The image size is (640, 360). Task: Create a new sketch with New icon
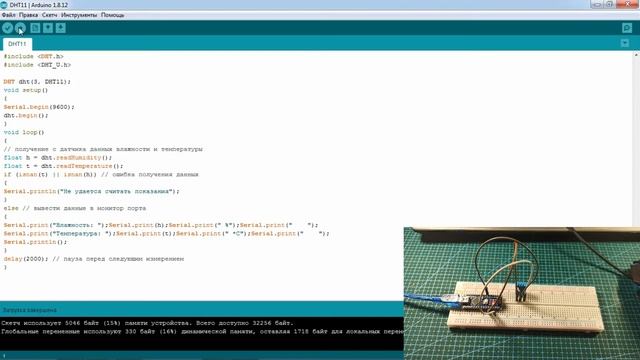click(x=35, y=28)
